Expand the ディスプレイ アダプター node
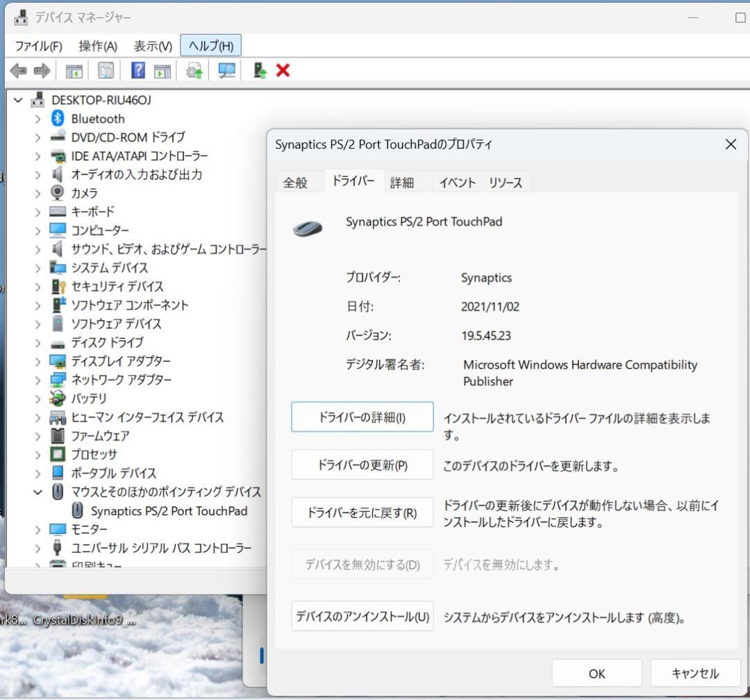The image size is (750, 700). click(x=37, y=361)
